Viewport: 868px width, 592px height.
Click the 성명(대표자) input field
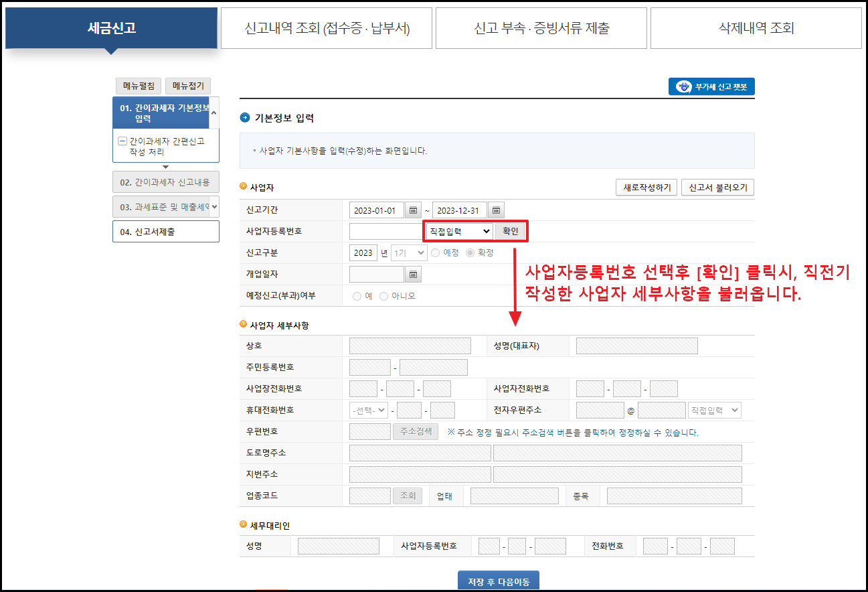pyautogui.click(x=637, y=346)
